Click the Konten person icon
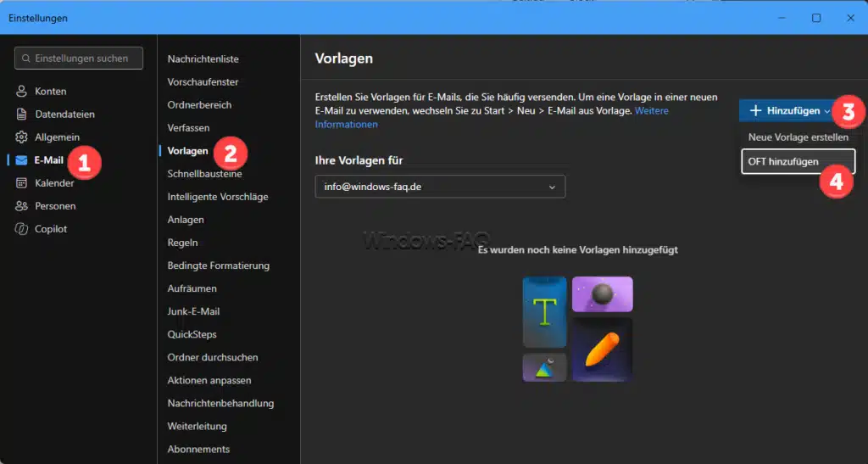 21,92
